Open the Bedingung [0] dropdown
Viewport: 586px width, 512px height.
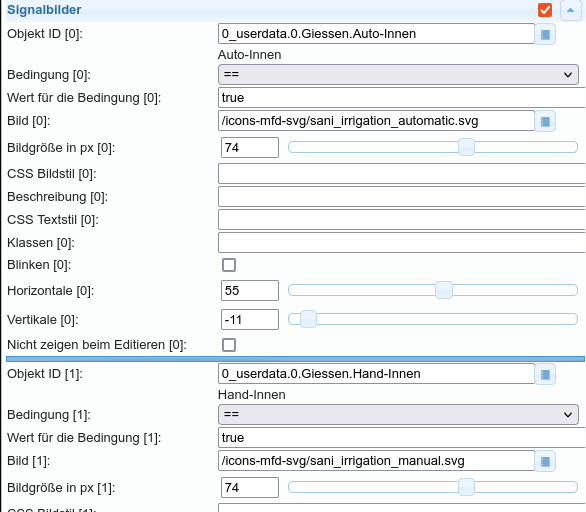[x=398, y=74]
